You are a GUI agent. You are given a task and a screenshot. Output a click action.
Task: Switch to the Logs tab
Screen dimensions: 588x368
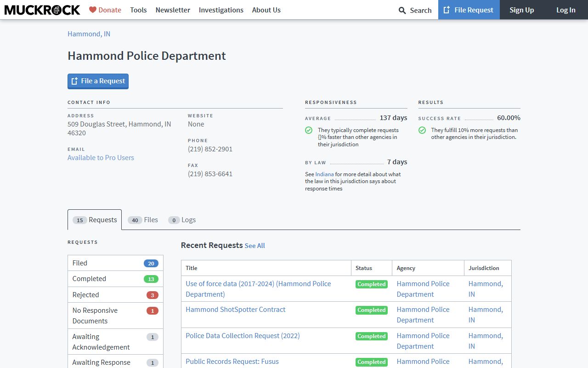coord(182,220)
